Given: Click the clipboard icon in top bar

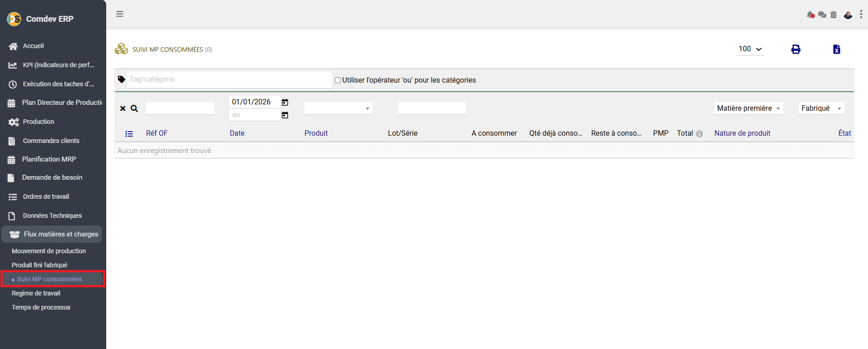Looking at the screenshot, I should 834,15.
